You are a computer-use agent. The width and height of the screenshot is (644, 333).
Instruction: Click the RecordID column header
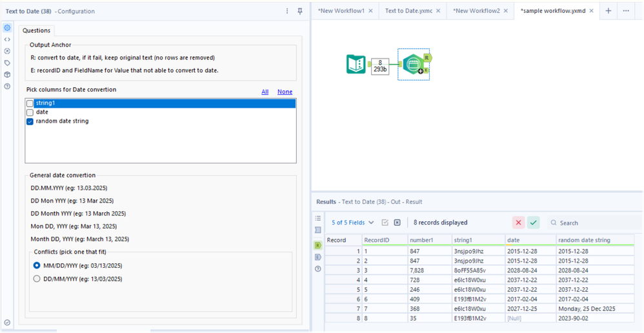point(385,240)
